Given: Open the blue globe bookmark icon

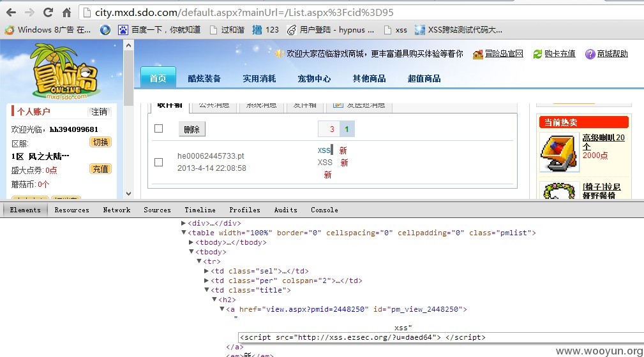Looking at the screenshot, I should point(105,29).
